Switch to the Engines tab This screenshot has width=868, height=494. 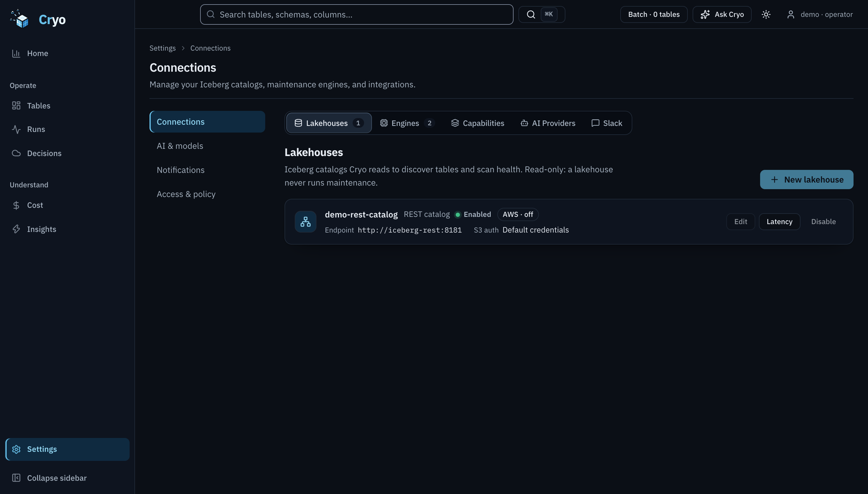407,123
